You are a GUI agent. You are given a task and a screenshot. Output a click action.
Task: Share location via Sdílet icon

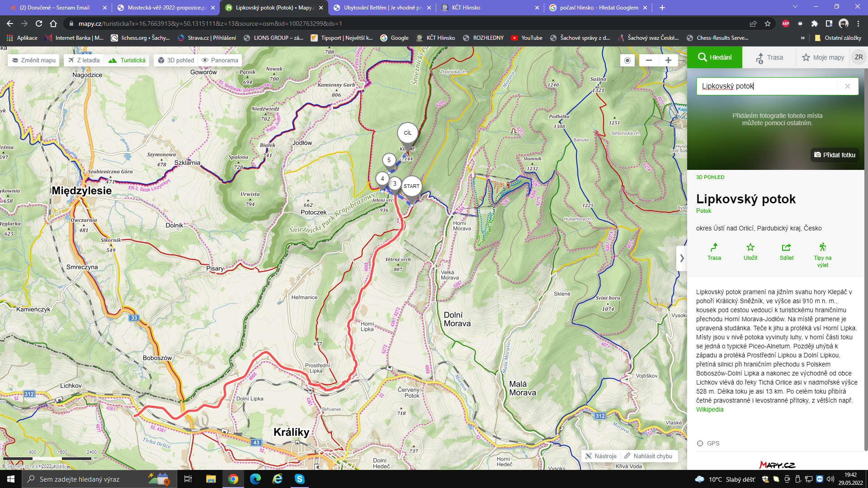(786, 248)
